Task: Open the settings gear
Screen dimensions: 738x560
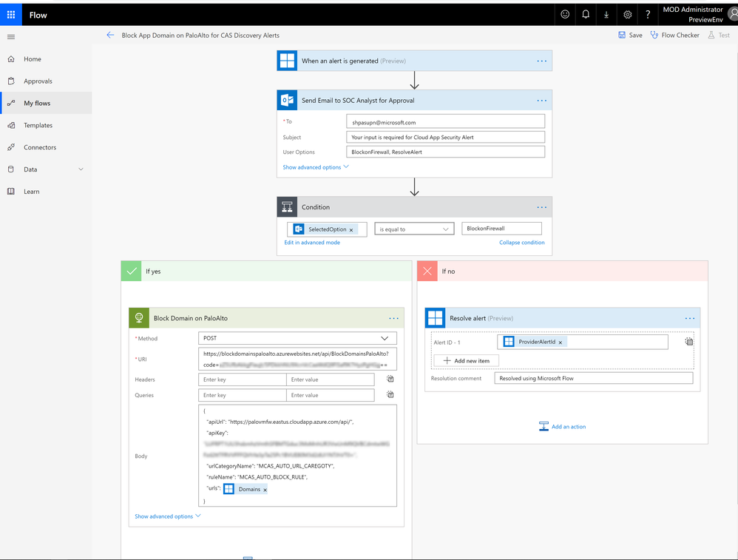Action: (627, 15)
